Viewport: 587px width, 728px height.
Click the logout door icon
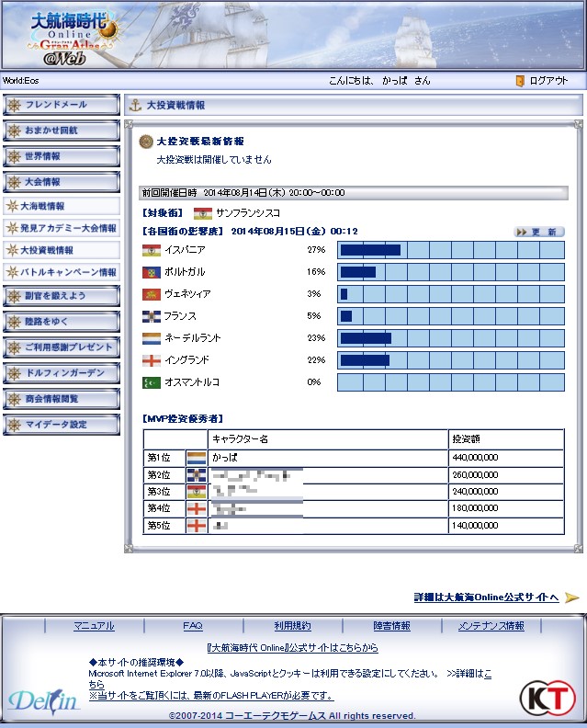[520, 81]
